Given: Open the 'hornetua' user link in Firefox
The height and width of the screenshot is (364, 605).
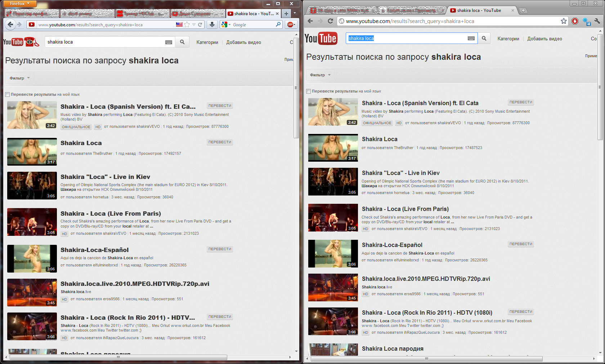Looking at the screenshot, I should (x=100, y=197).
